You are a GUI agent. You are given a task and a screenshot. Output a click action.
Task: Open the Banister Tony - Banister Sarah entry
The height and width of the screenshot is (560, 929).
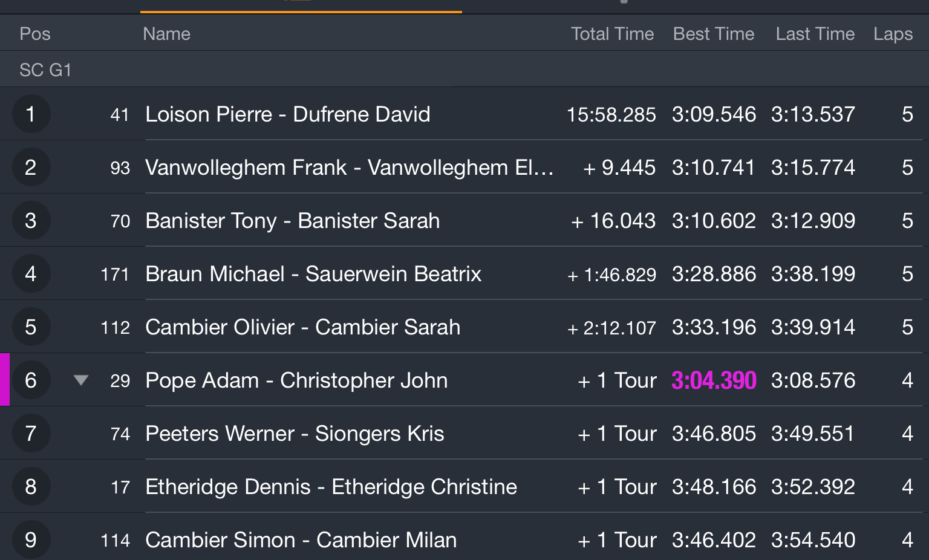click(x=293, y=221)
